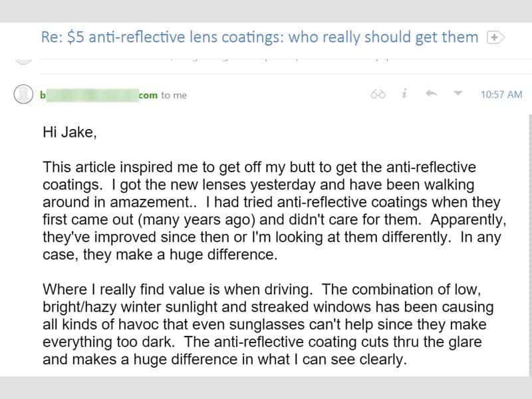Screen dimensions: 532x399
Task: Click the plus icon beside the subject
Action: [493, 37]
